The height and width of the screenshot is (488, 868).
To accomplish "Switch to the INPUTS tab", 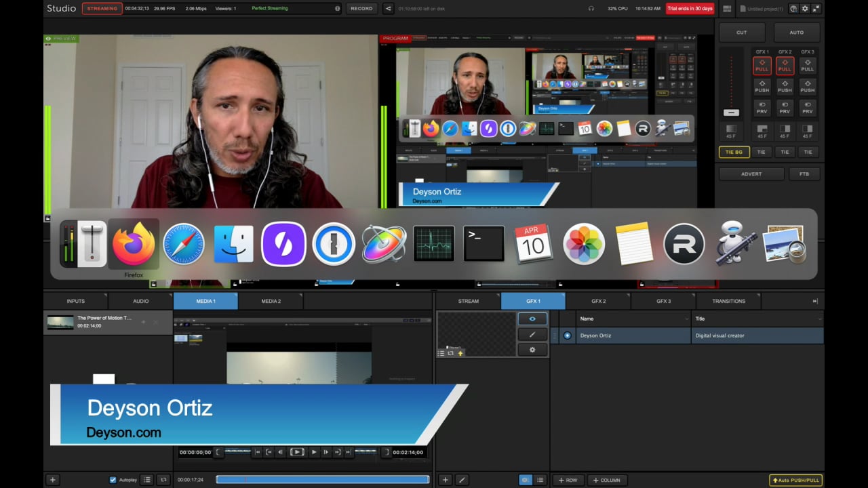I will point(76,301).
